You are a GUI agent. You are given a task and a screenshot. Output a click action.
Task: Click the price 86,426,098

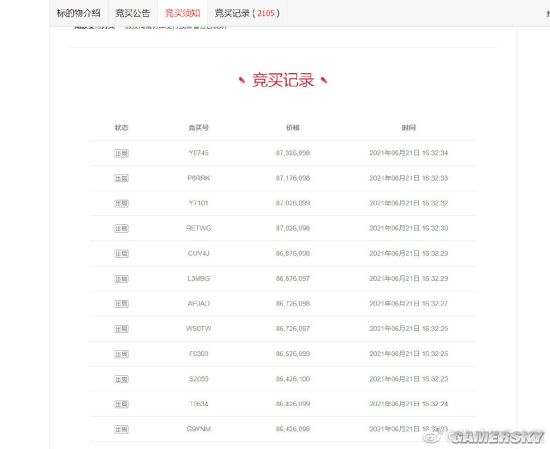pos(293,429)
